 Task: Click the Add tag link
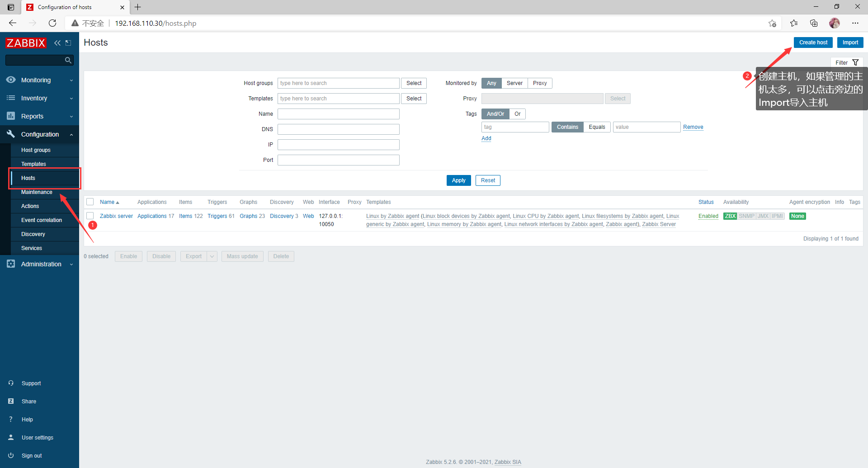pos(486,138)
